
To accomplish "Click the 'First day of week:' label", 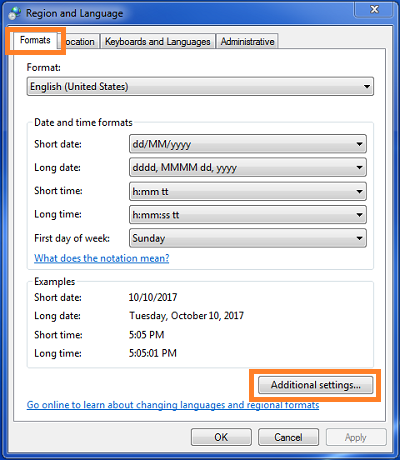I will pos(72,238).
